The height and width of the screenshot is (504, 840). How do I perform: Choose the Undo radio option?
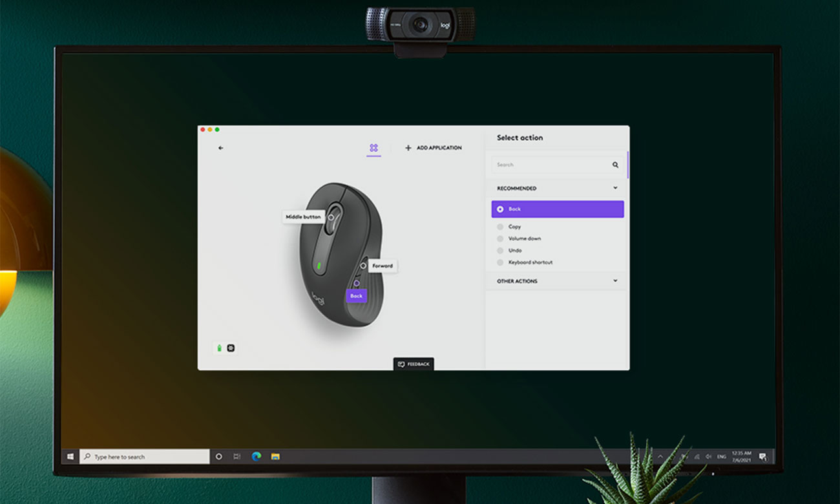[500, 250]
